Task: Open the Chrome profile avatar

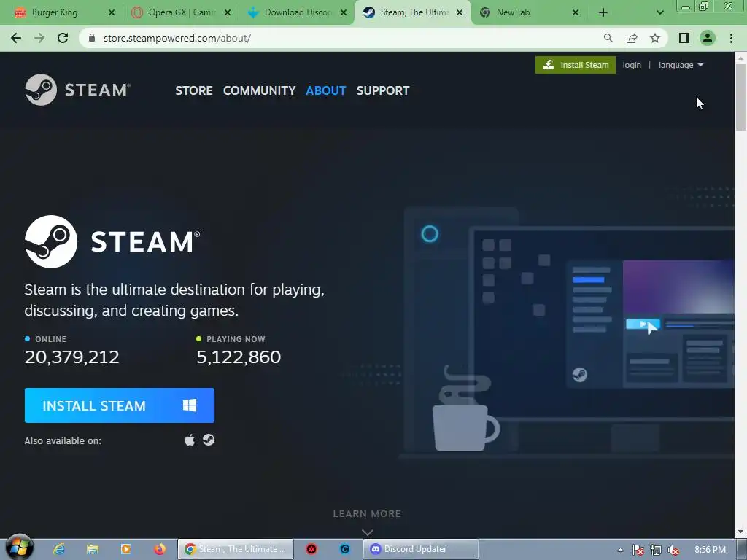Action: 708,38
